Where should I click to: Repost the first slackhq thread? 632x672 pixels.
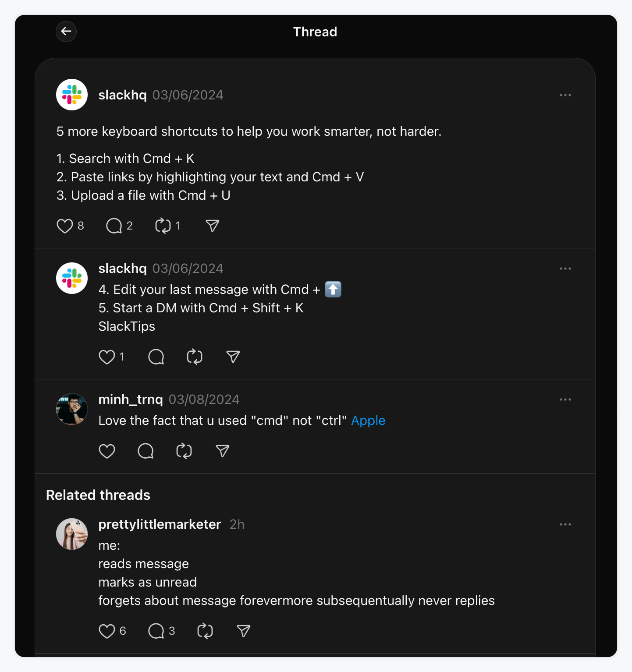click(163, 226)
